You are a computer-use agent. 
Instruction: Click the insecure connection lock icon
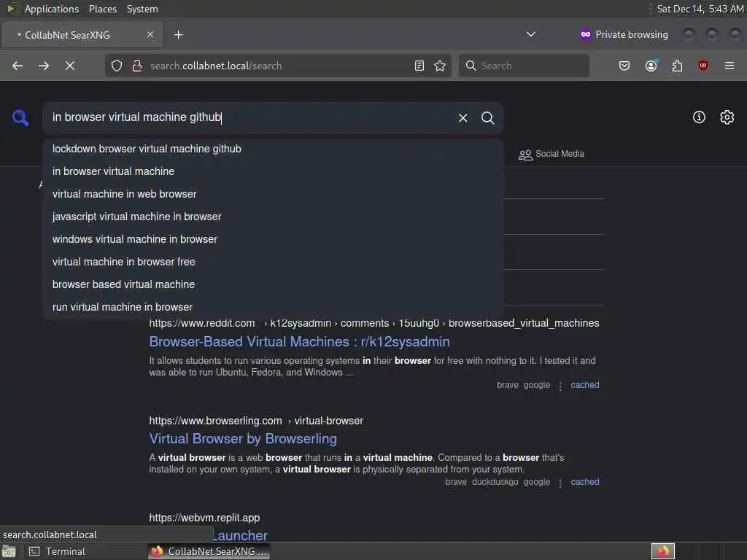click(x=136, y=66)
